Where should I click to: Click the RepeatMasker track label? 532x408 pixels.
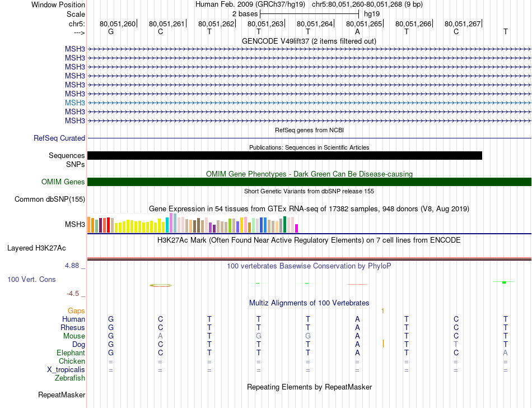pos(62,395)
